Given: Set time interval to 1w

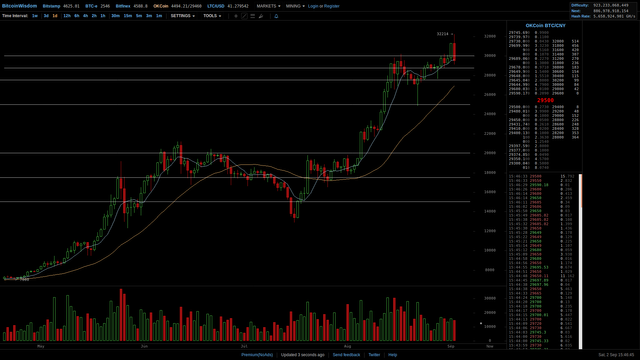Looking at the screenshot, I should tap(35, 16).
